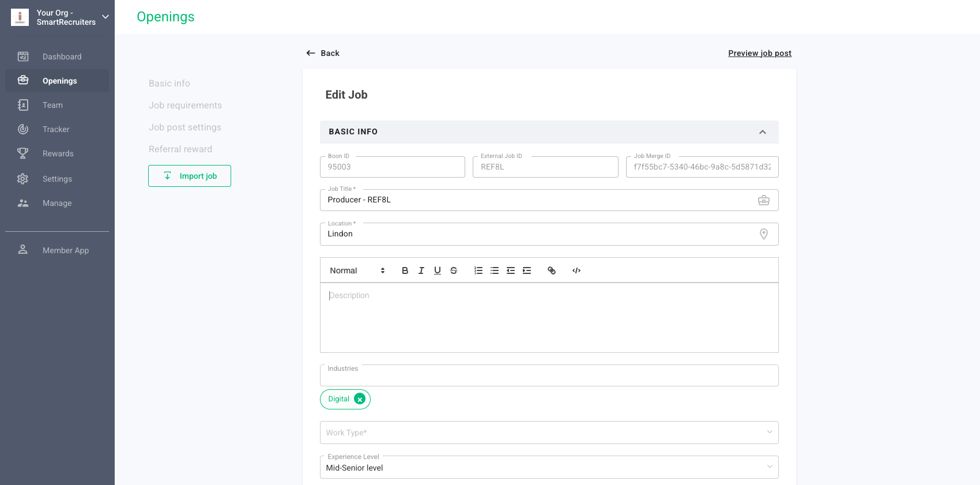
Task: Open the Work Type dropdown
Action: (x=549, y=433)
